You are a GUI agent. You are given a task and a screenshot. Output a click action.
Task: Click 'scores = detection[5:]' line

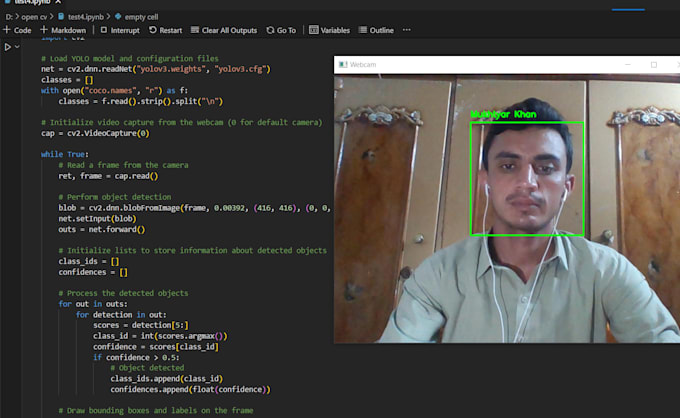click(141, 325)
